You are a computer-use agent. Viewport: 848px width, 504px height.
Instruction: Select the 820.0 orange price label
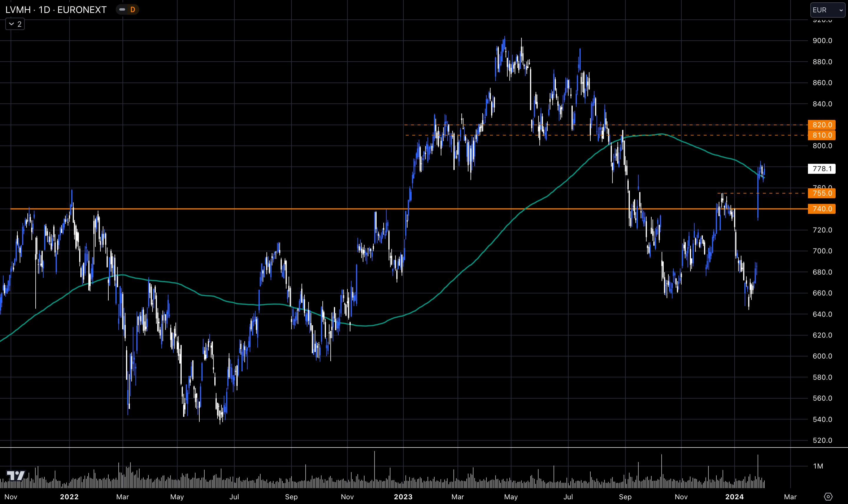(x=821, y=125)
